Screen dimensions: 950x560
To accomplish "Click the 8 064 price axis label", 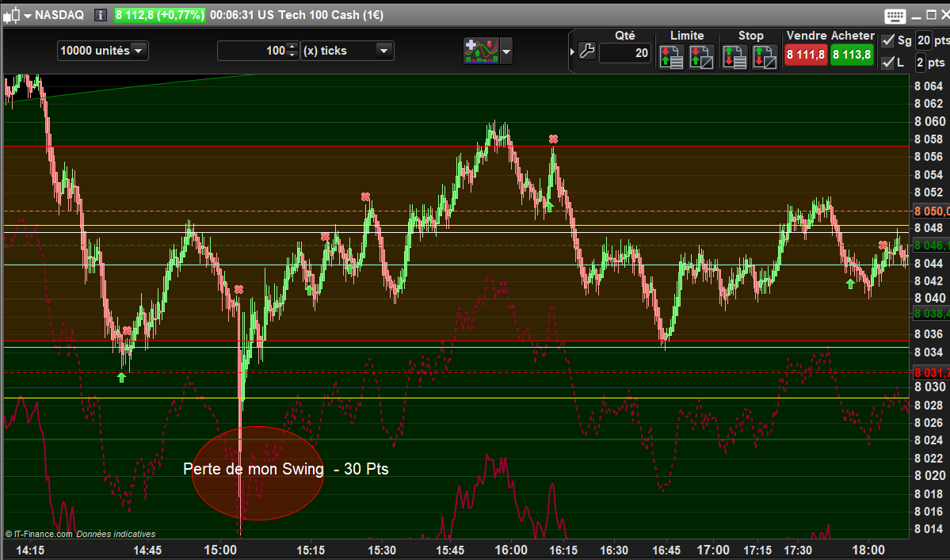I will click(x=929, y=86).
